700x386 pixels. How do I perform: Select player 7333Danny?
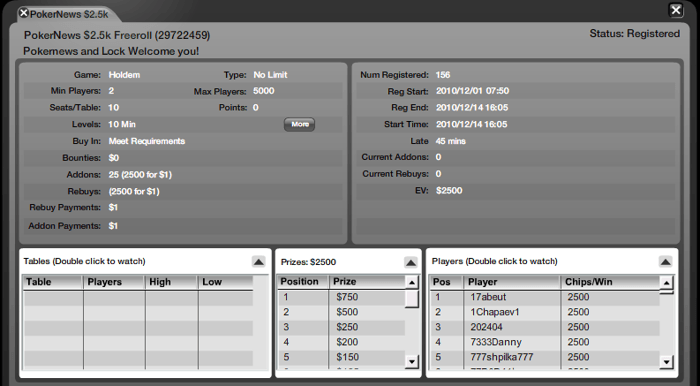point(545,342)
